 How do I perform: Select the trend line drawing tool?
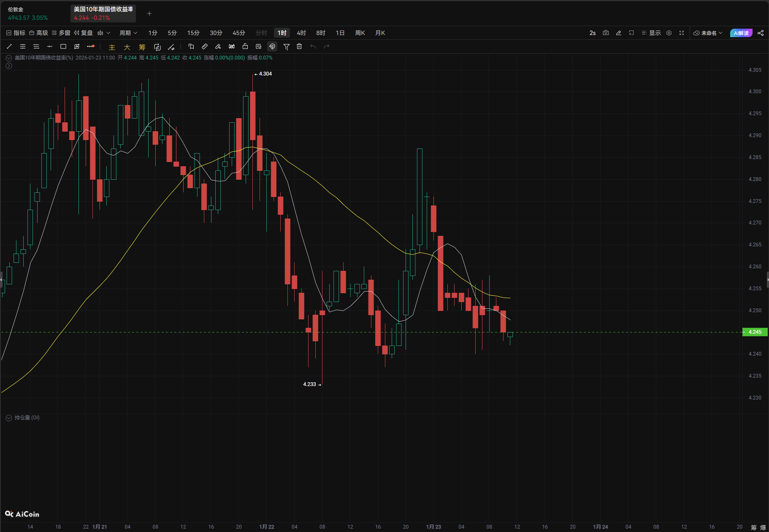coord(9,46)
